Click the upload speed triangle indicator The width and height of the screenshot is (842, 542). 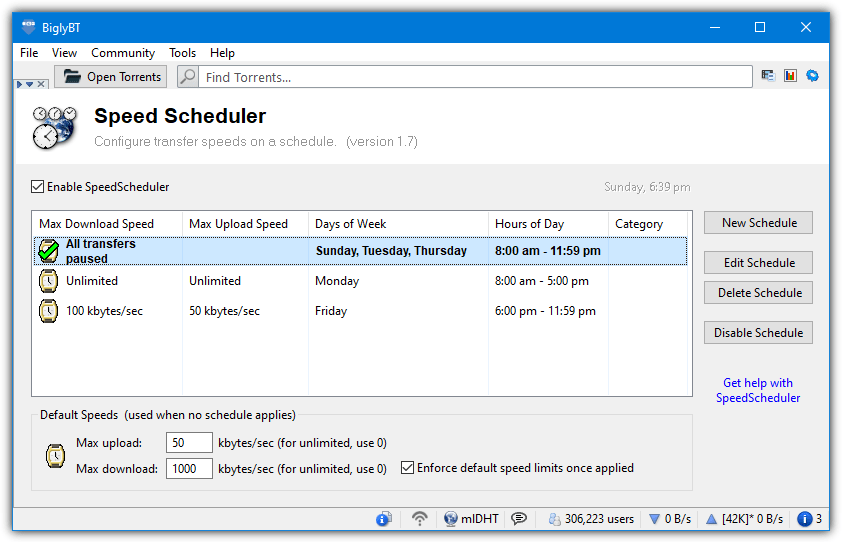click(711, 519)
